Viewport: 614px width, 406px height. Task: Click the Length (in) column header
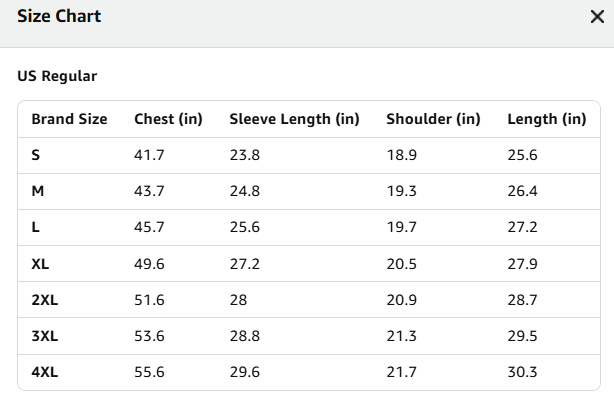(x=547, y=119)
